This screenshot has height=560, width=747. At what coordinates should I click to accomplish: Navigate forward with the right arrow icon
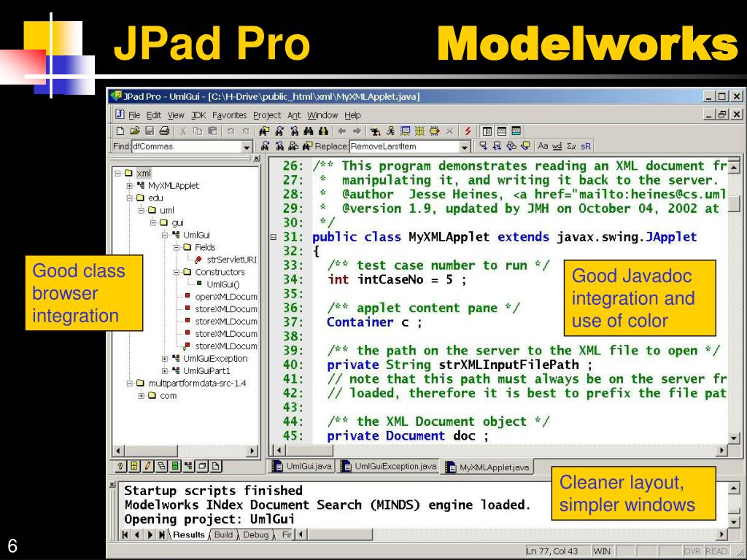pos(356,131)
